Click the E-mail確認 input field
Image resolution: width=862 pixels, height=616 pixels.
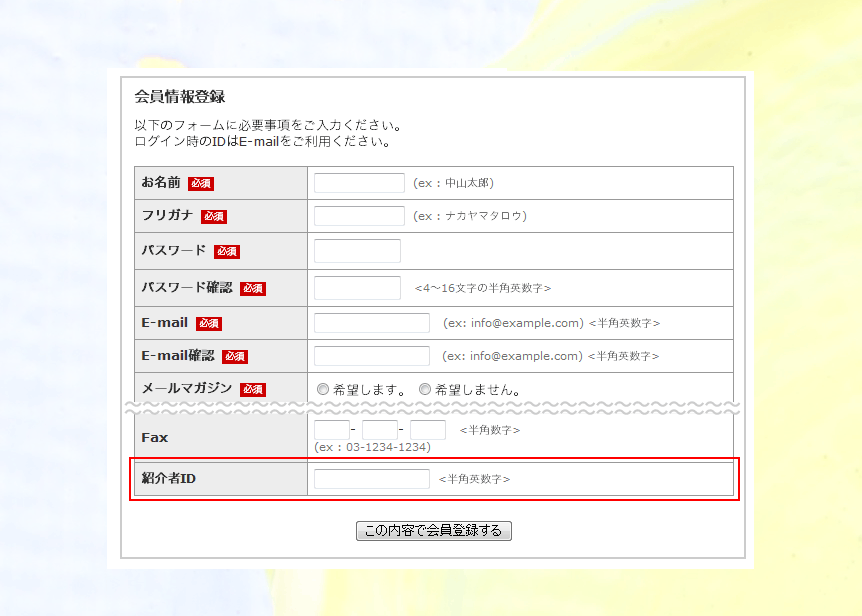pyautogui.click(x=372, y=356)
